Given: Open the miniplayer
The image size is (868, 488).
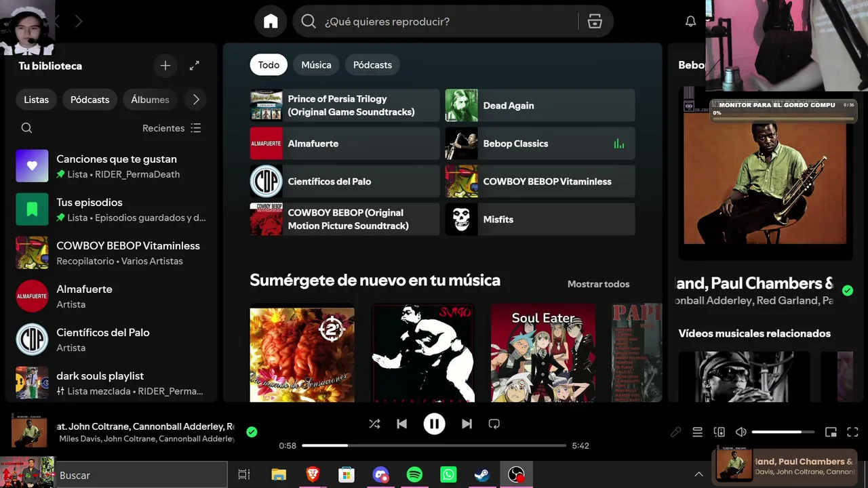Looking at the screenshot, I should (x=831, y=432).
